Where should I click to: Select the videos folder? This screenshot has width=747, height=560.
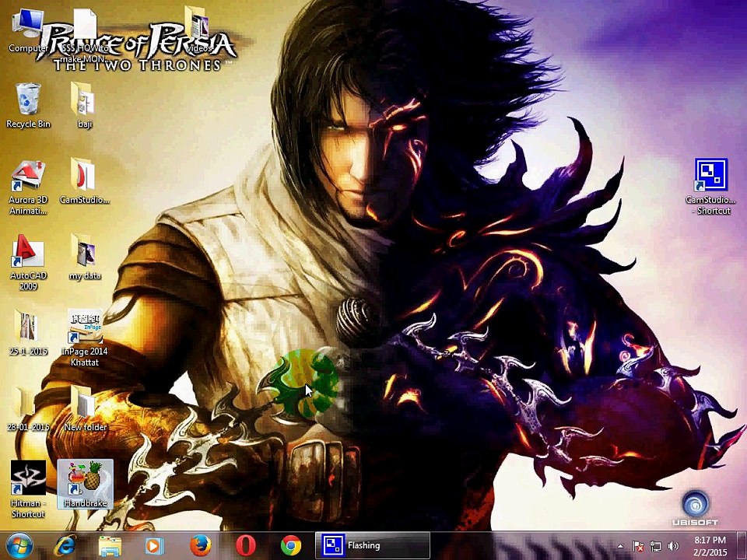click(x=199, y=30)
